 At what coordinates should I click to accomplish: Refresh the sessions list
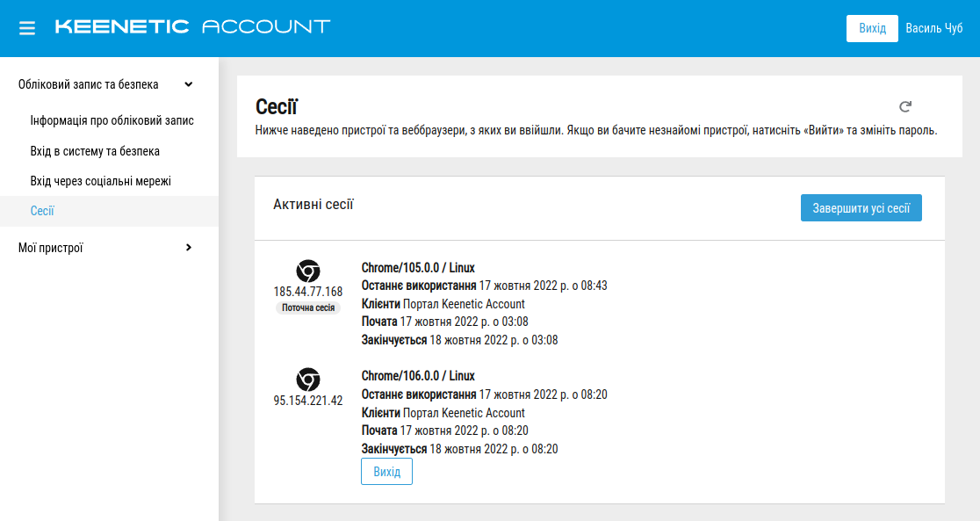pyautogui.click(x=905, y=107)
